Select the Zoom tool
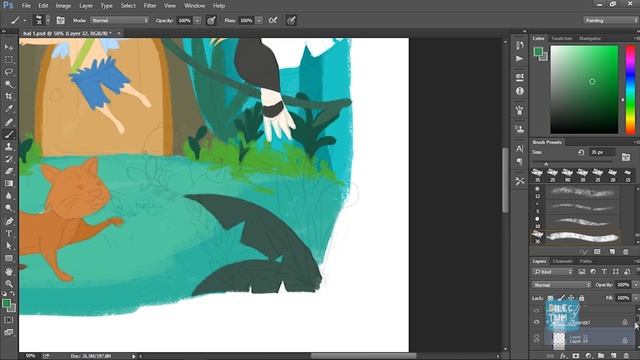640x360 pixels. [9, 284]
